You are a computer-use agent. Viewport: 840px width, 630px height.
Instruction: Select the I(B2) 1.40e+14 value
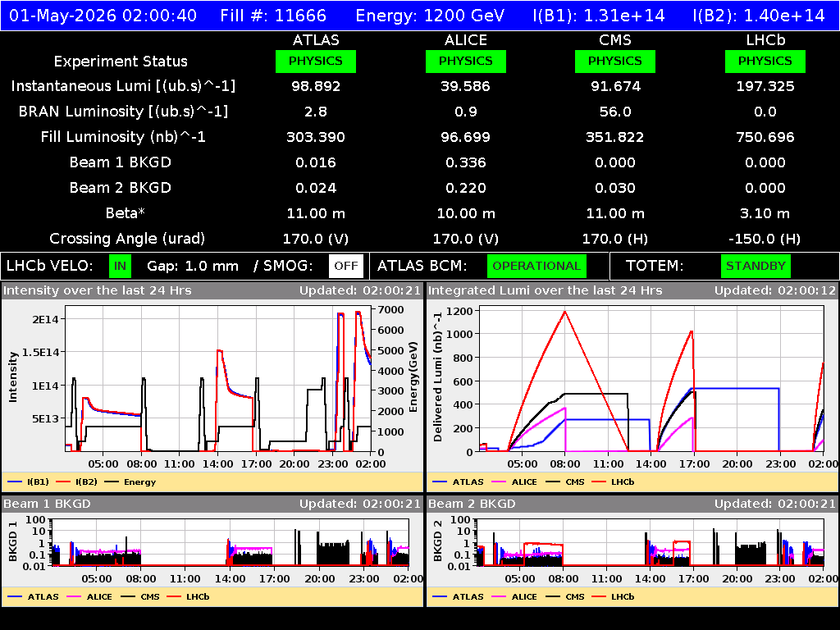click(x=759, y=16)
